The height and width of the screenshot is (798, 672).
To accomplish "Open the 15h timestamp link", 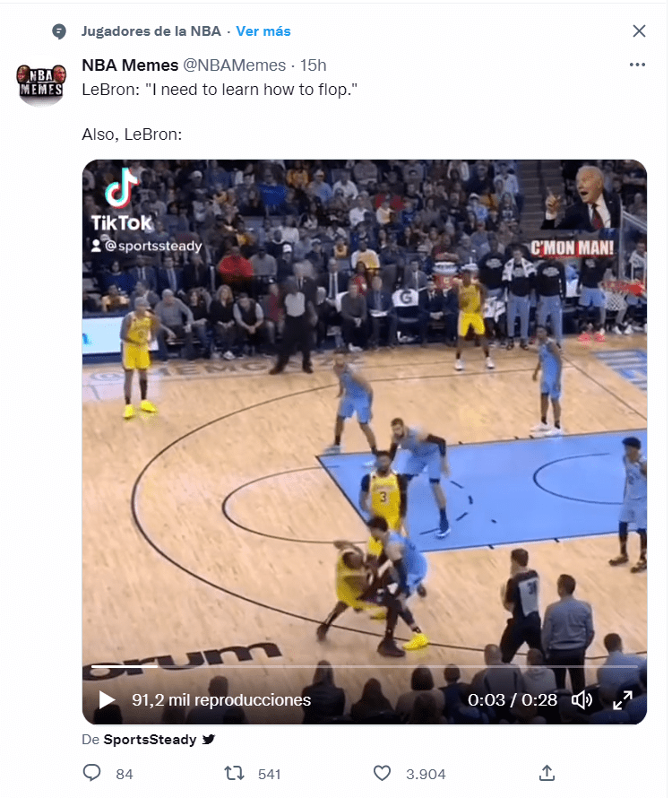I will coord(313,65).
